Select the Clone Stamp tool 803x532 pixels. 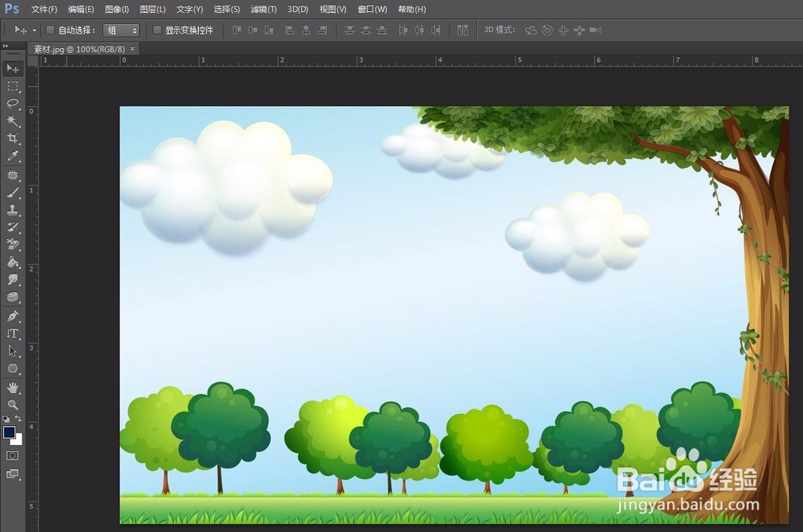click(x=12, y=210)
